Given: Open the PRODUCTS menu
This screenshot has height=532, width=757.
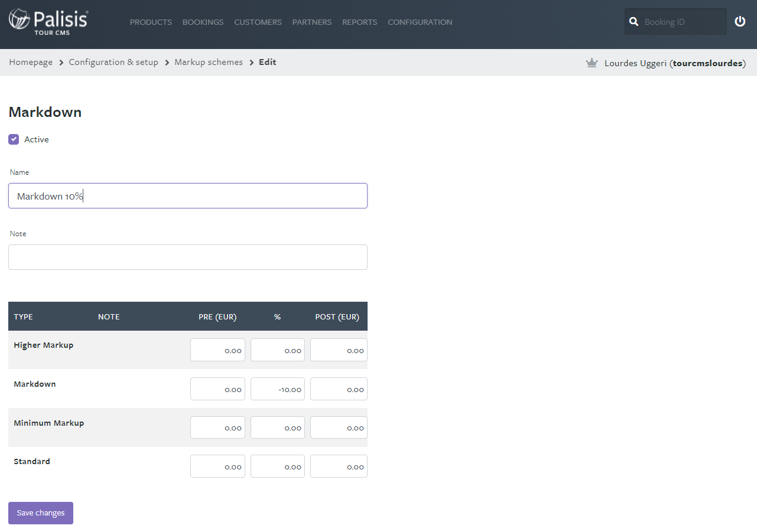Looking at the screenshot, I should click(x=151, y=22).
